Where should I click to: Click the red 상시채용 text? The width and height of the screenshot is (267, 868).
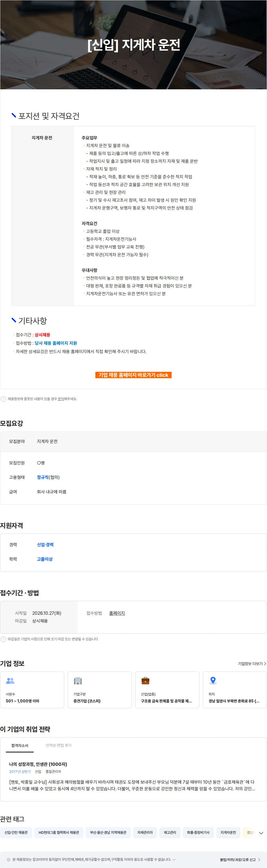[43, 335]
